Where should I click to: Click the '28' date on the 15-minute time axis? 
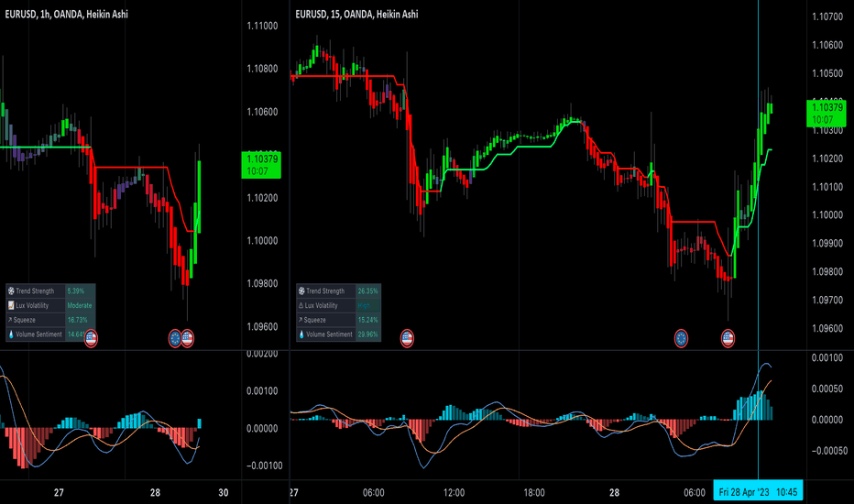click(614, 493)
